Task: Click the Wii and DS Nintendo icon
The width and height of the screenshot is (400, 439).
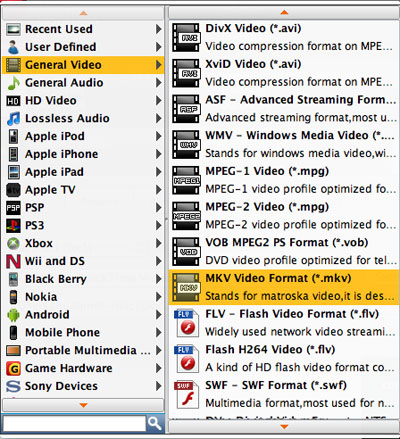Action: [13, 261]
